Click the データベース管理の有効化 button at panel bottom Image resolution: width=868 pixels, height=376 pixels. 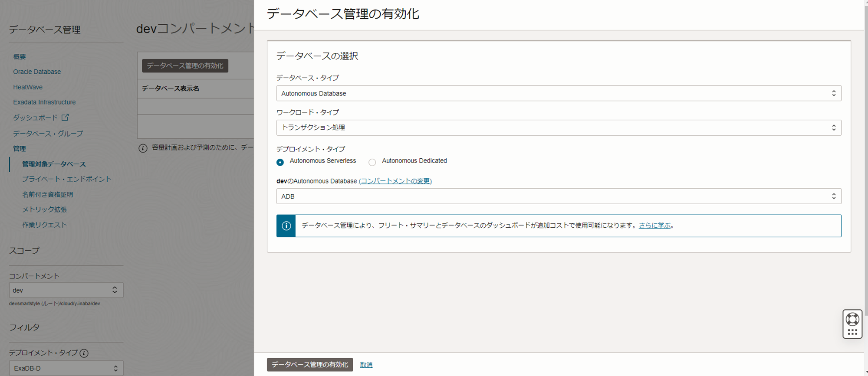click(310, 365)
